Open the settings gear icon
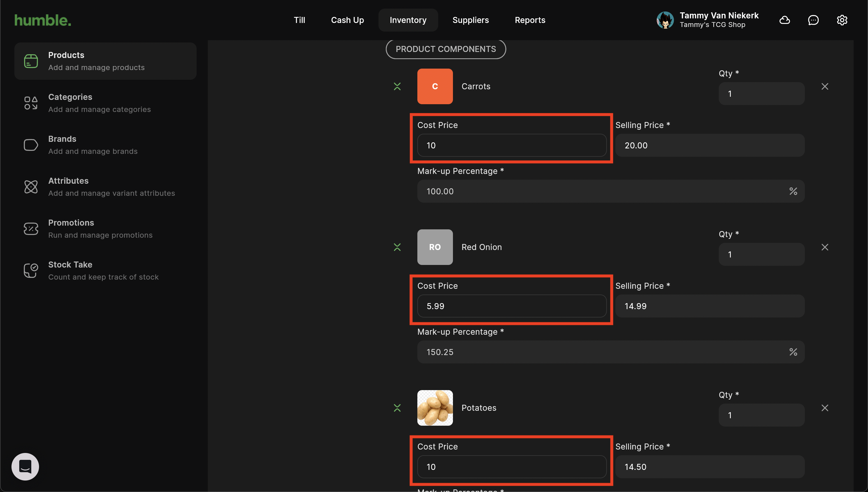 coord(842,20)
